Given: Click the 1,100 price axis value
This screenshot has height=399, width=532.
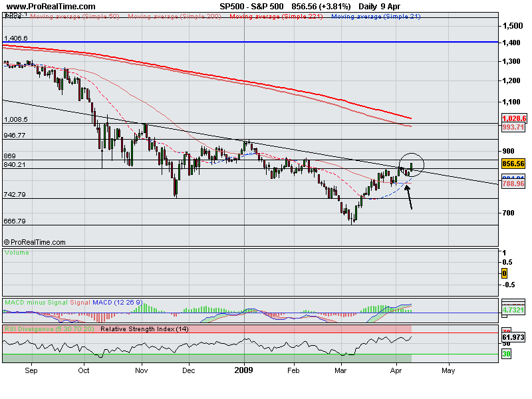Looking at the screenshot, I should pos(511,102).
